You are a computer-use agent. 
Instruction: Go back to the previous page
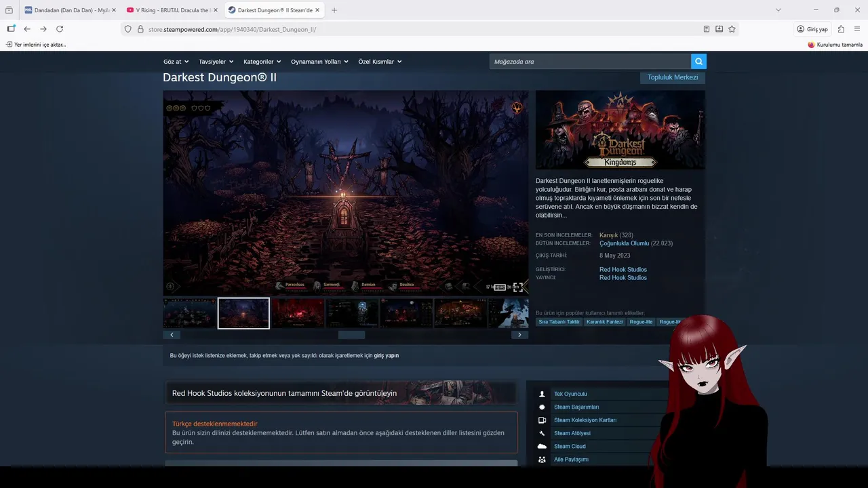pos(27,29)
